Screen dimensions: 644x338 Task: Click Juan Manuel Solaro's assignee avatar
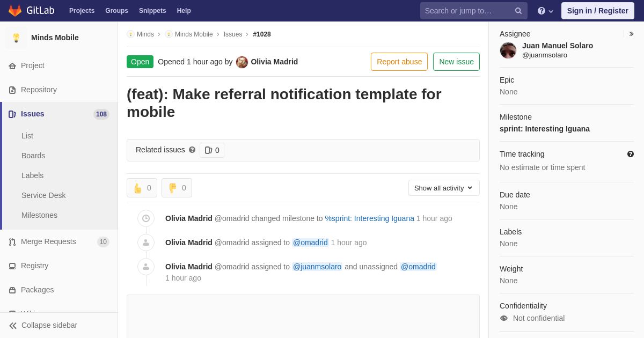click(508, 50)
